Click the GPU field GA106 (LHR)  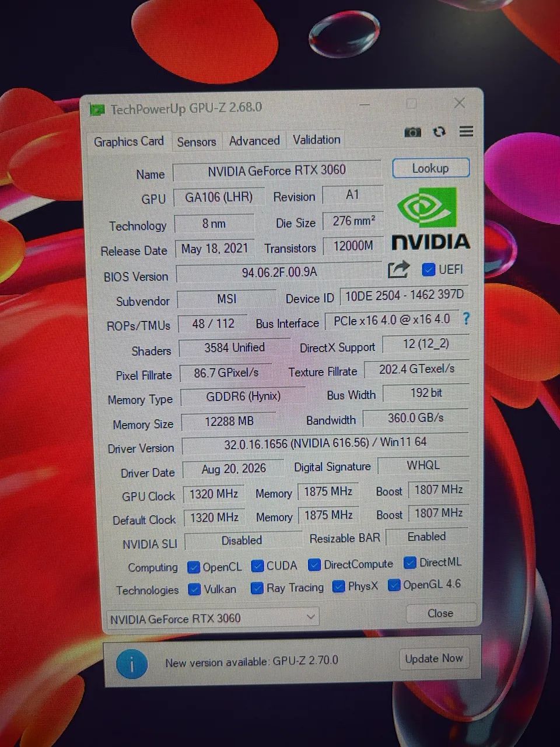pyautogui.click(x=219, y=197)
